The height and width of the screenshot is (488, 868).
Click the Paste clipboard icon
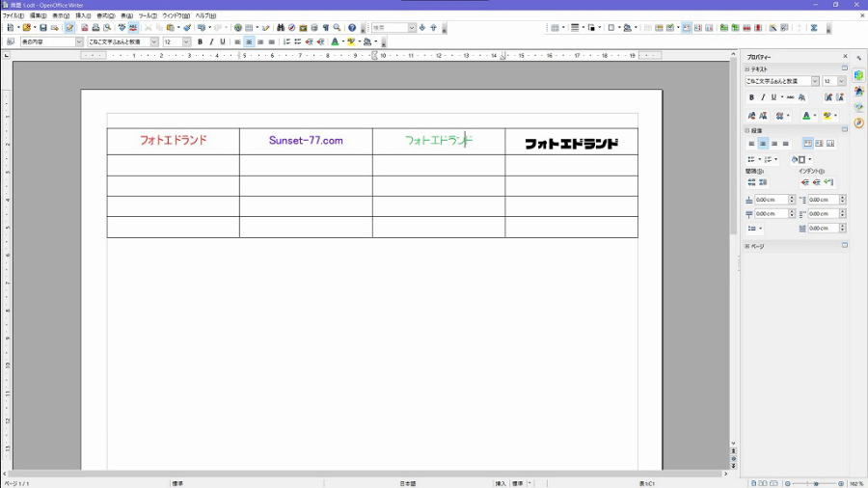(170, 28)
